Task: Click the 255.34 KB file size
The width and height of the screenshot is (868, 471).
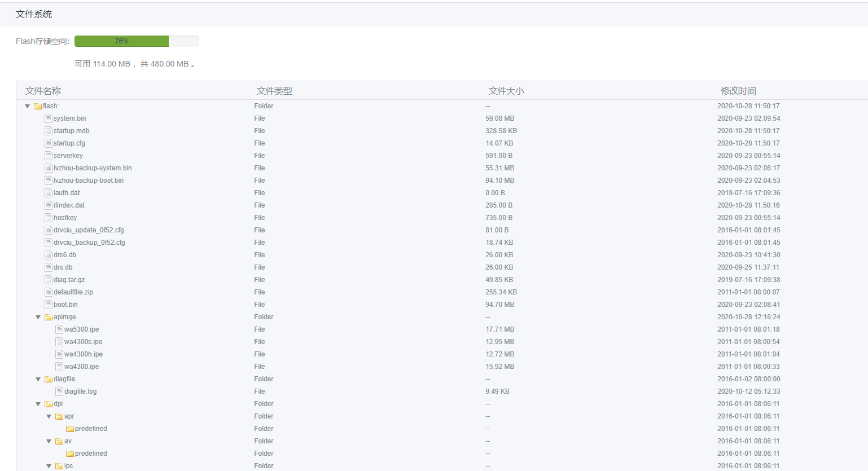Action: pyautogui.click(x=501, y=292)
